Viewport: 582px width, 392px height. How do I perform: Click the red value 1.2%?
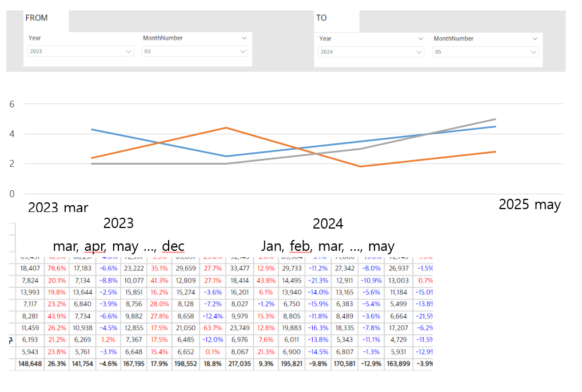click(x=109, y=339)
